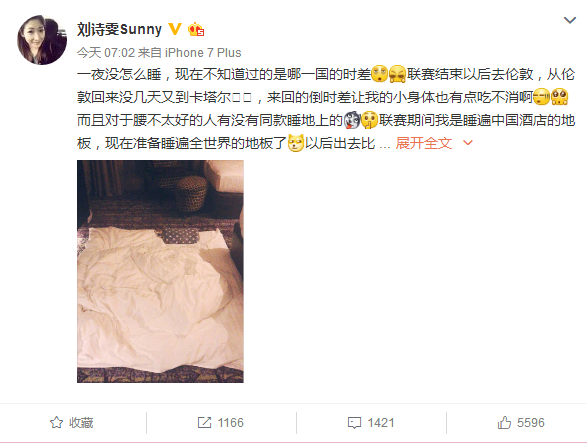Screen dimensions: 587x443
Task: Like the post with thumbs-up icon
Action: (x=504, y=422)
